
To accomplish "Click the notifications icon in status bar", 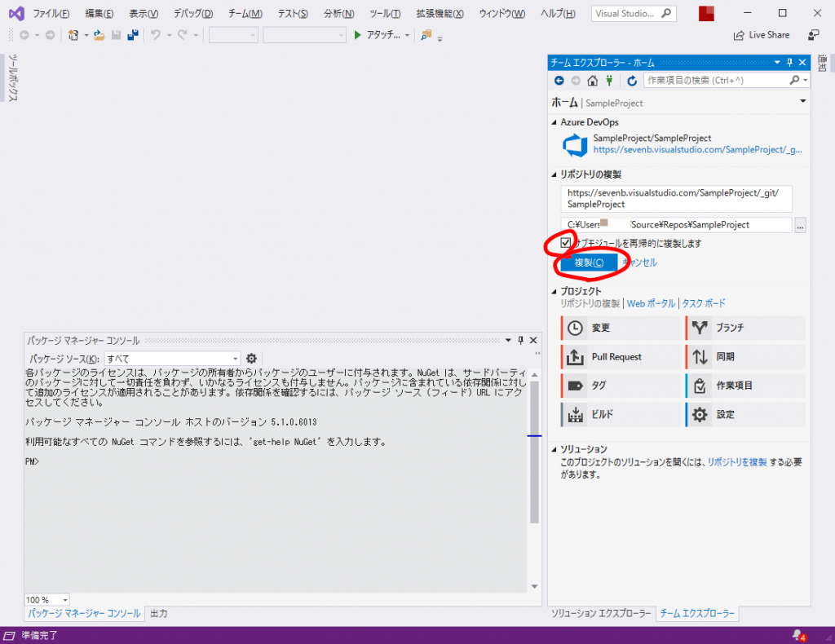I will coord(799,635).
